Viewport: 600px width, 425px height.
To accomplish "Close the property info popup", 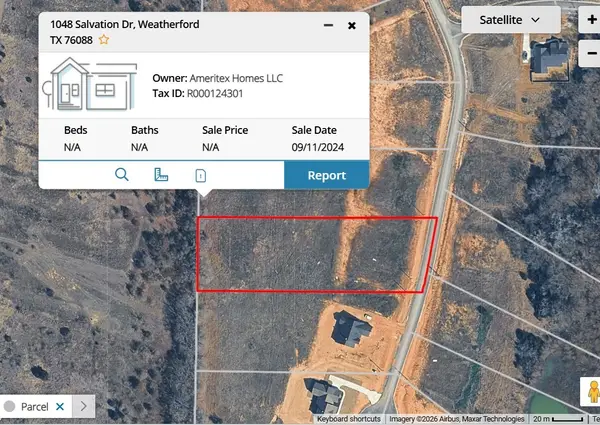I will click(x=352, y=26).
